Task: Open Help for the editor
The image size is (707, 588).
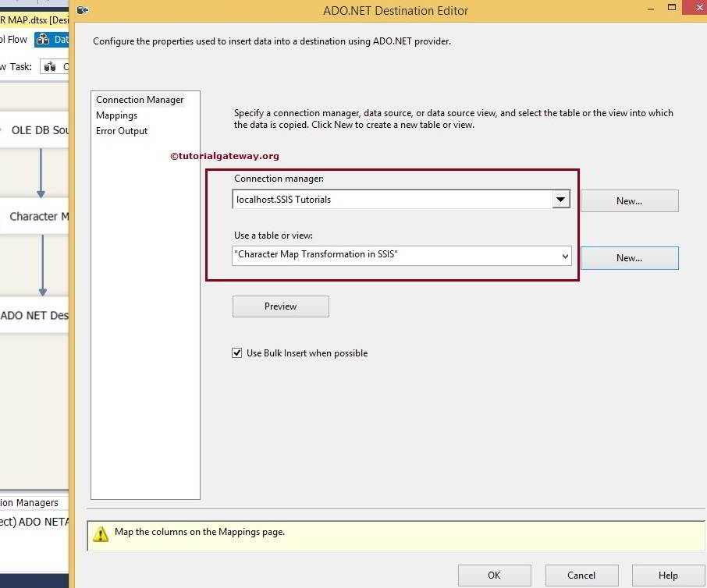Action: coord(668,576)
